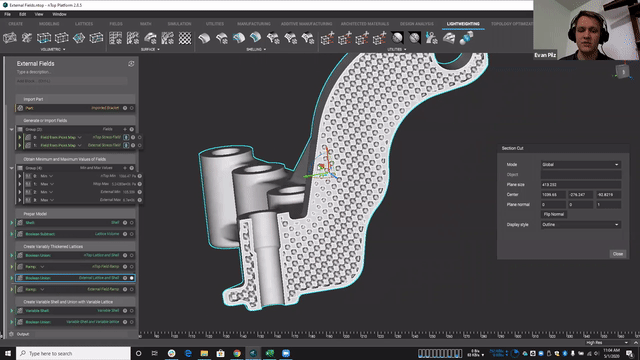Image resolution: width=640 pixels, height=360 pixels.
Task: Click the Flip Normal button
Action: tap(553, 214)
